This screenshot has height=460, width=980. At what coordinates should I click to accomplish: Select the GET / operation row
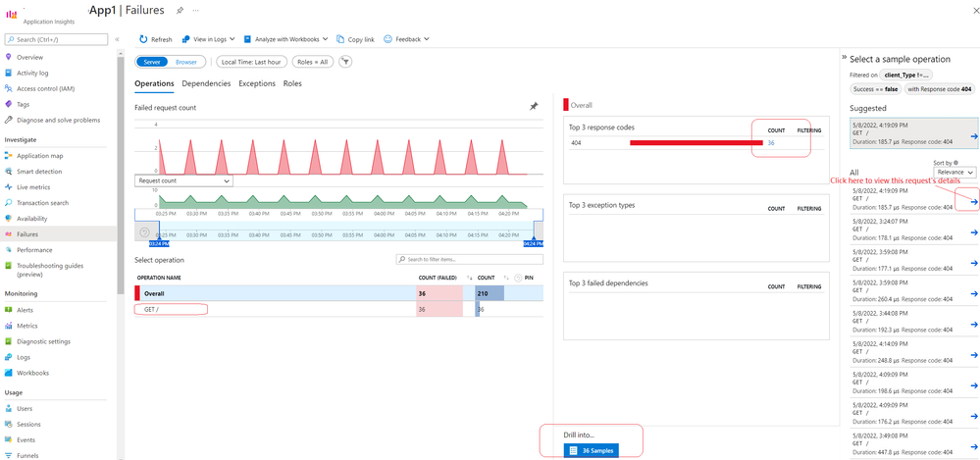(338, 309)
